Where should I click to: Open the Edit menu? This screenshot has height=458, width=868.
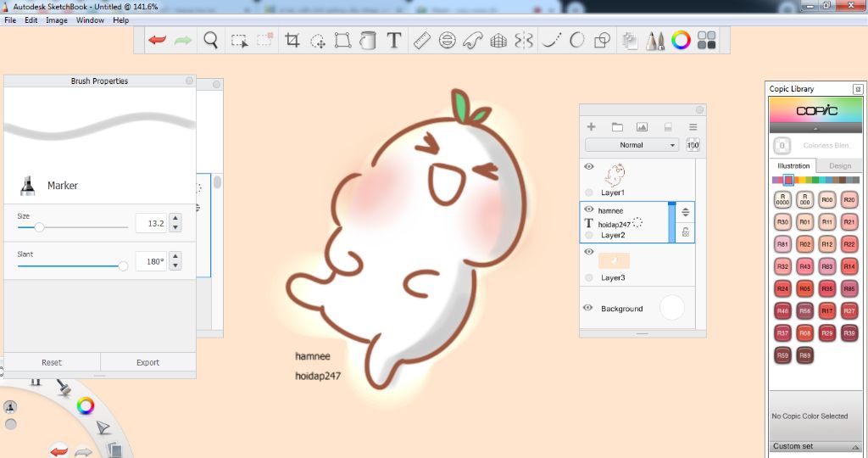31,20
